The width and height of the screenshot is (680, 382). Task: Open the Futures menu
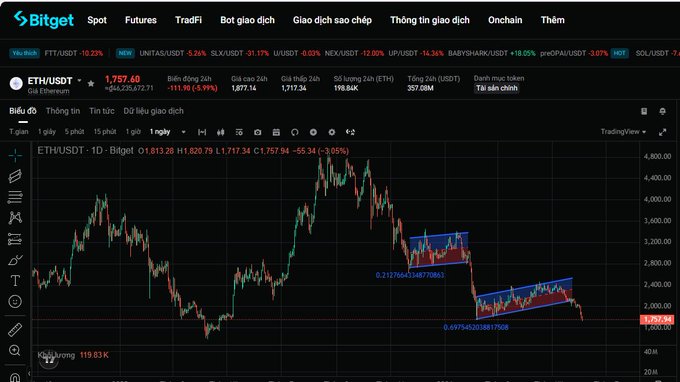coord(141,20)
